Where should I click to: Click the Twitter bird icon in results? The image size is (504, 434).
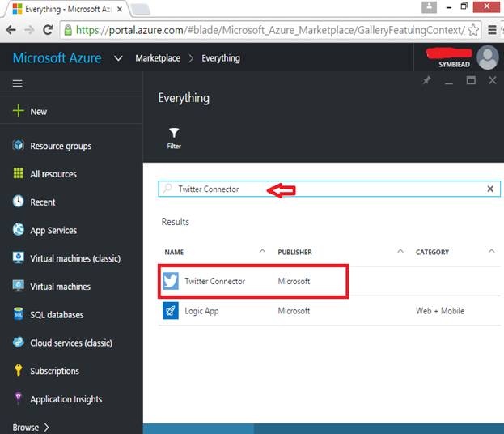pyautogui.click(x=171, y=281)
